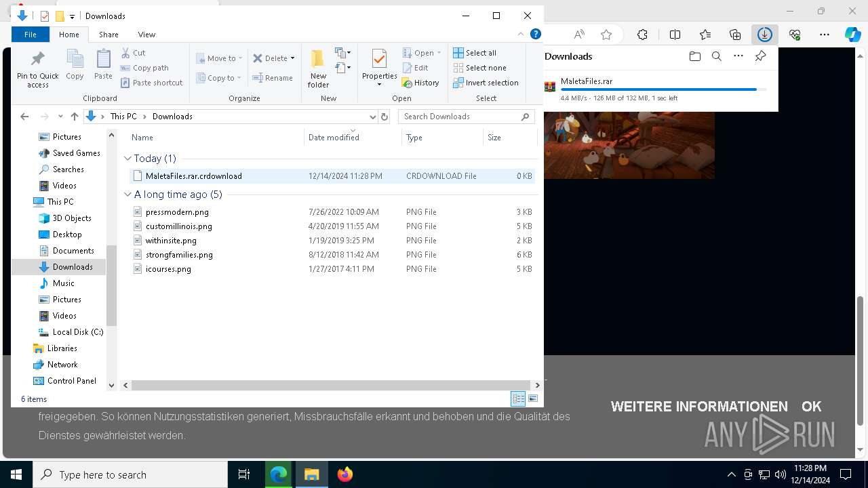Go up one folder level arrow
Screen dimensions: 868x488
coord(75,117)
